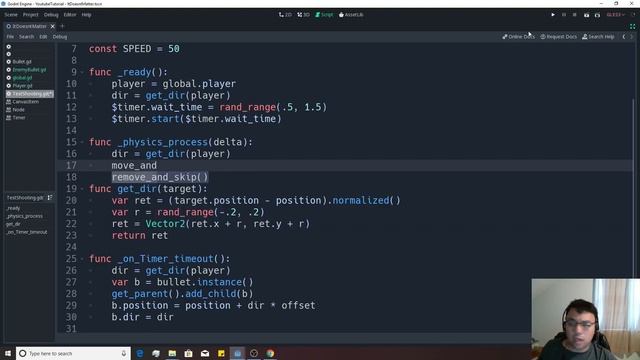Pause the running scene
Screen dimensions: 640x360
coord(564,15)
